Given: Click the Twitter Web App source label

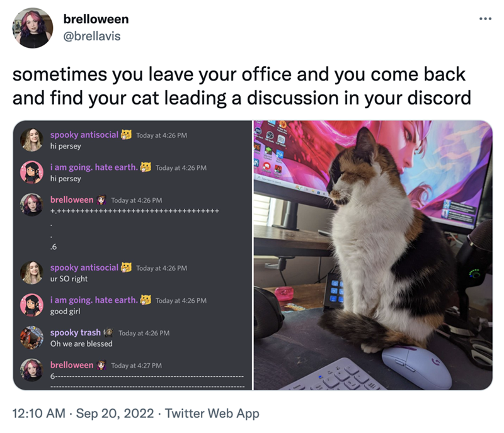Looking at the screenshot, I should [x=212, y=413].
